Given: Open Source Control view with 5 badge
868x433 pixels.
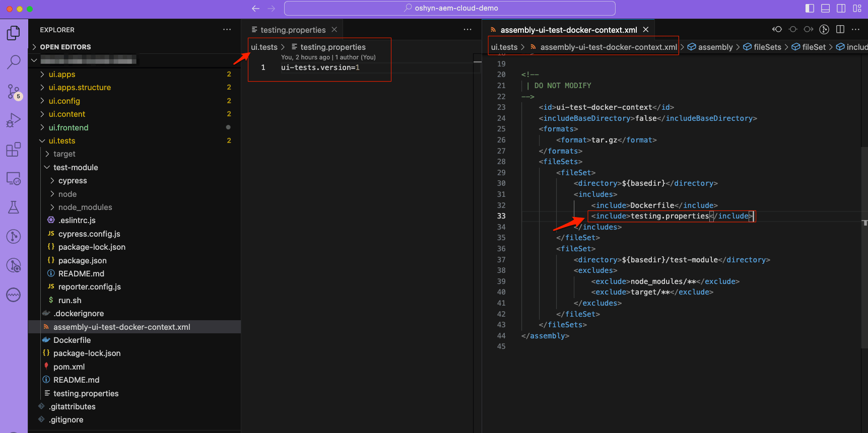Looking at the screenshot, I should click(14, 92).
